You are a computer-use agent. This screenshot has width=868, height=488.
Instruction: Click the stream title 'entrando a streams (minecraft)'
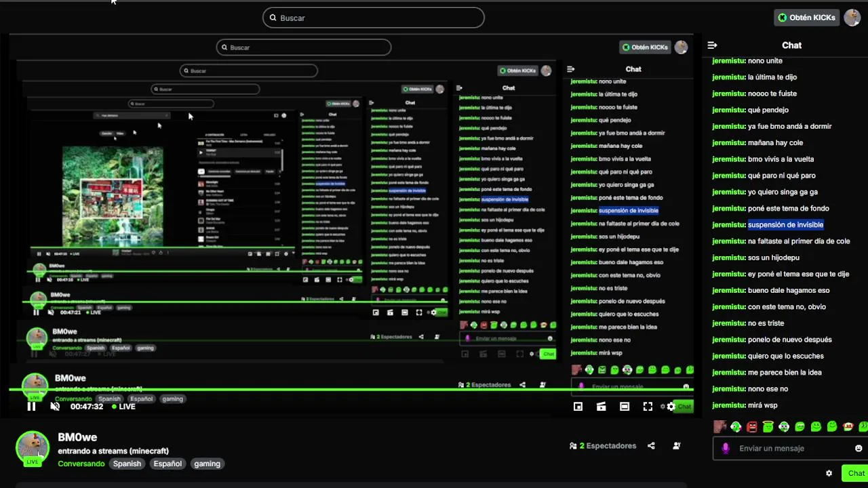113,451
